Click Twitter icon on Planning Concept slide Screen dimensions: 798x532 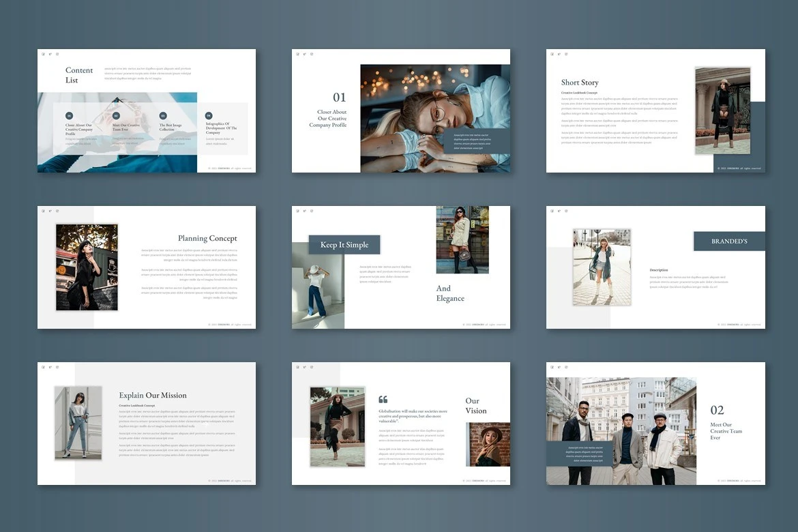coord(50,211)
